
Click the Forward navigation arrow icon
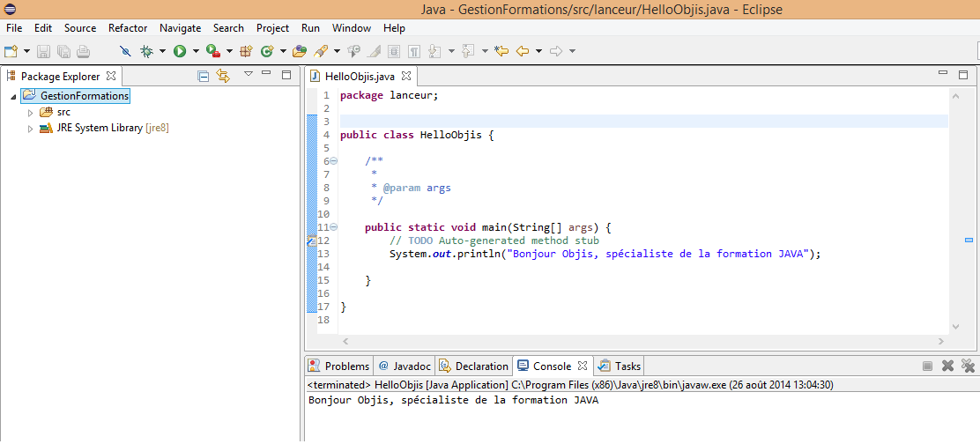556,51
